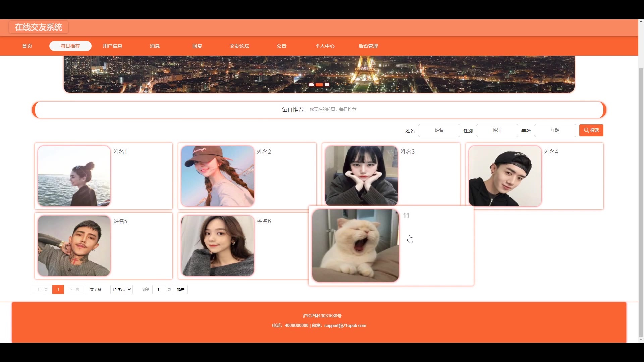
Task: Open the 姓名3 profile photo
Action: (x=361, y=176)
